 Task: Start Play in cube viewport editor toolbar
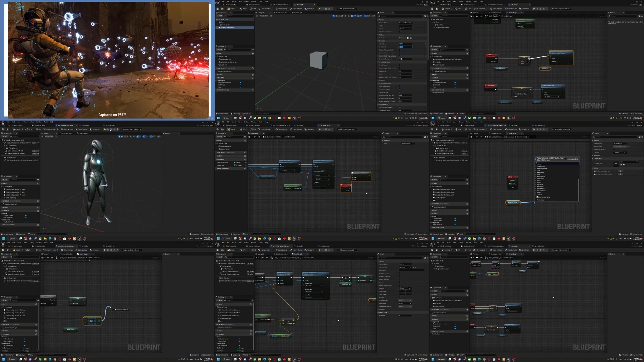pyautogui.click(x=319, y=9)
